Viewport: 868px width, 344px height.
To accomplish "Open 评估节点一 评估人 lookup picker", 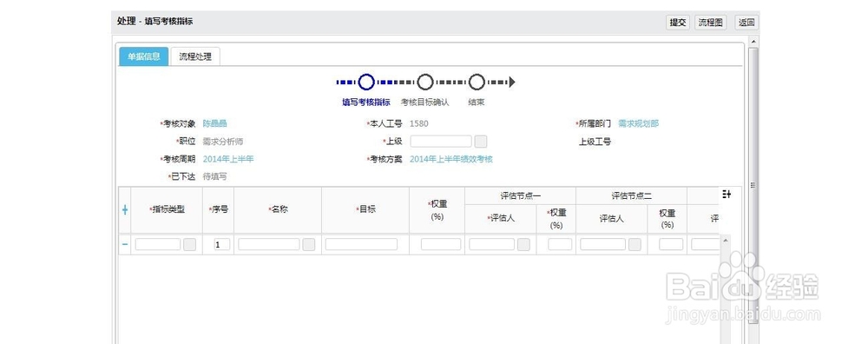I will pos(523,244).
